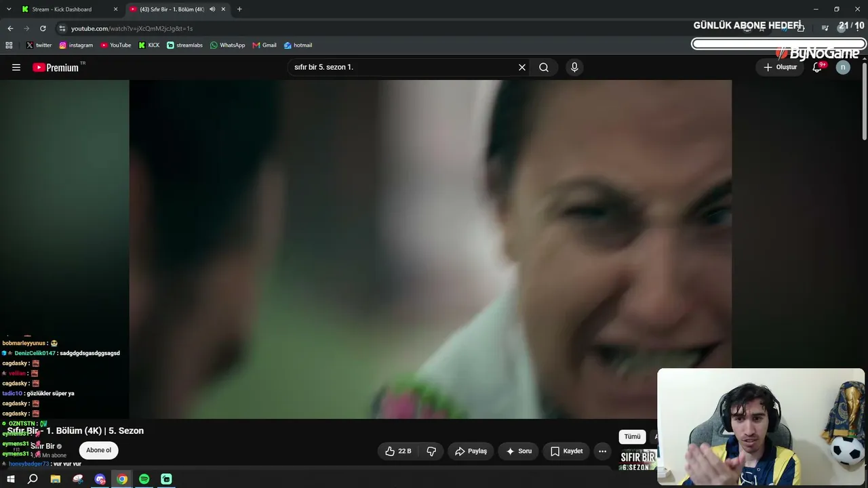Go back to the previous page
Screen dimensions: 868x488
[x=10, y=28]
